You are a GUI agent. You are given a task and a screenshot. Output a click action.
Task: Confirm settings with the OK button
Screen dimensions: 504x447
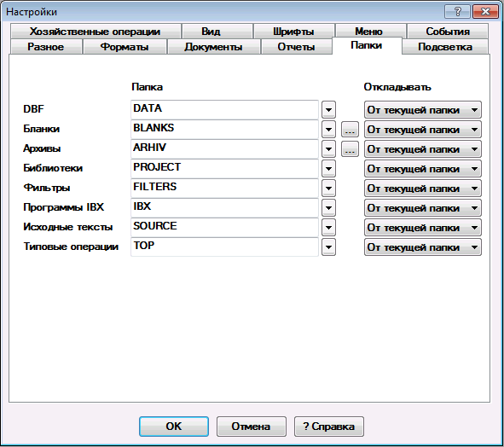pyautogui.click(x=174, y=426)
